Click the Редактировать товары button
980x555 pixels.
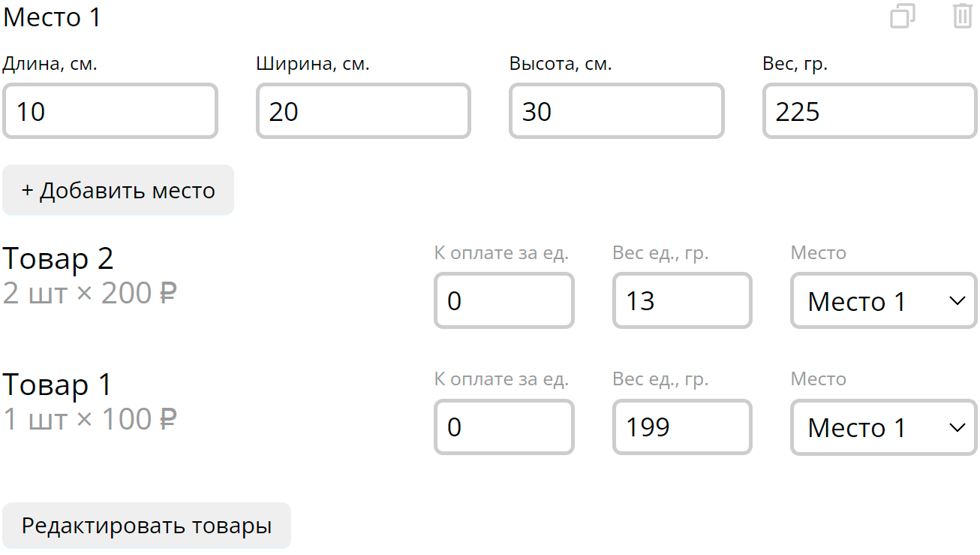tap(147, 526)
